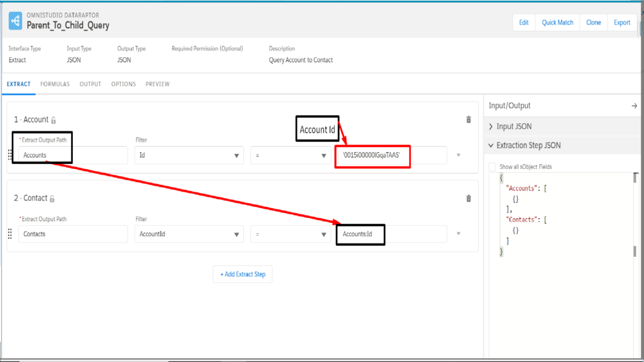Export the DataRaptor

(x=622, y=23)
